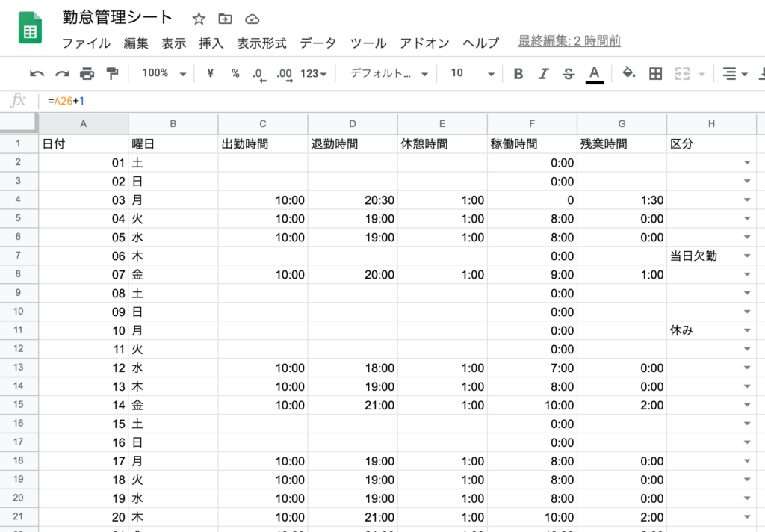Open the データ menu
Viewport: 765px width, 532px height.
(318, 43)
